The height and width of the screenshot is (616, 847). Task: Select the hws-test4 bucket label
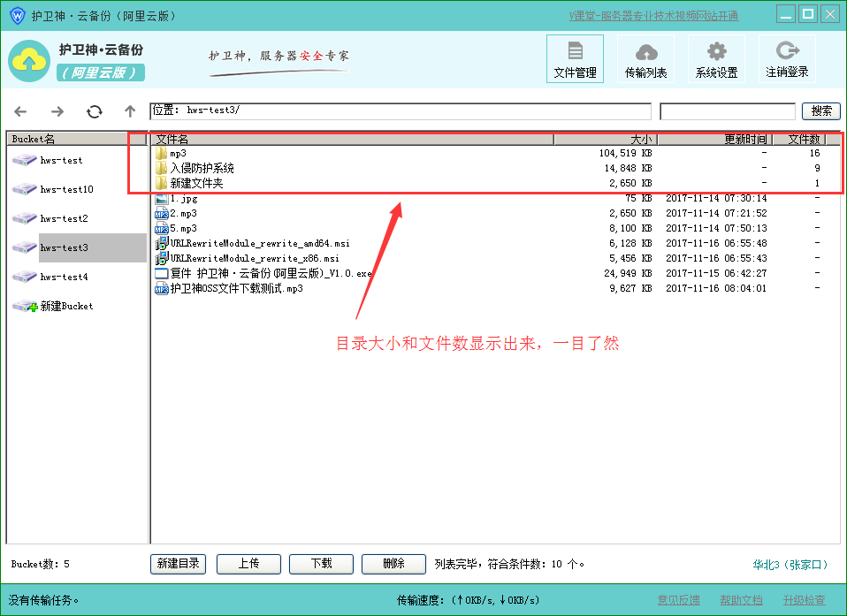click(65, 277)
